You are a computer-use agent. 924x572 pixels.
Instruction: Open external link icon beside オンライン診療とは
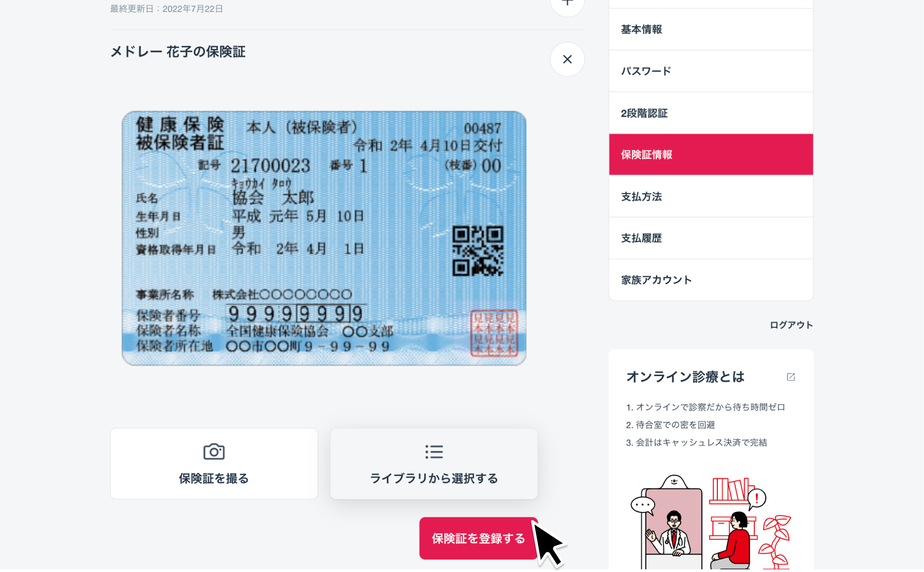click(x=791, y=377)
